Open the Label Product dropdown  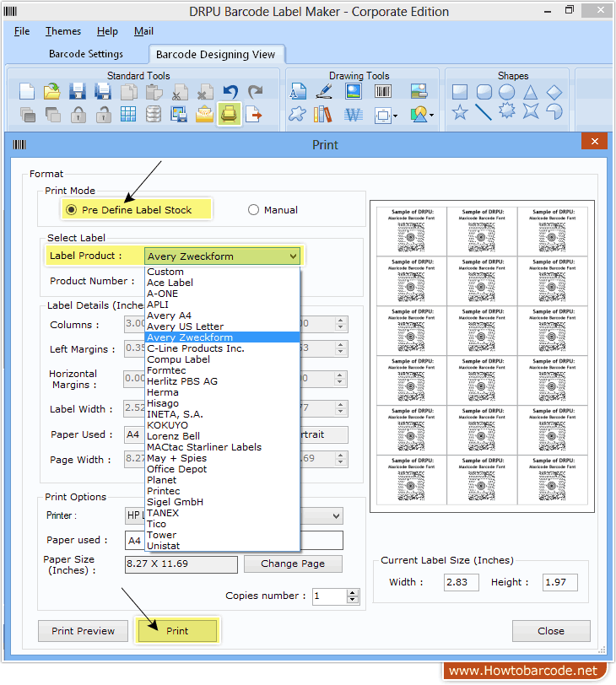tap(293, 256)
